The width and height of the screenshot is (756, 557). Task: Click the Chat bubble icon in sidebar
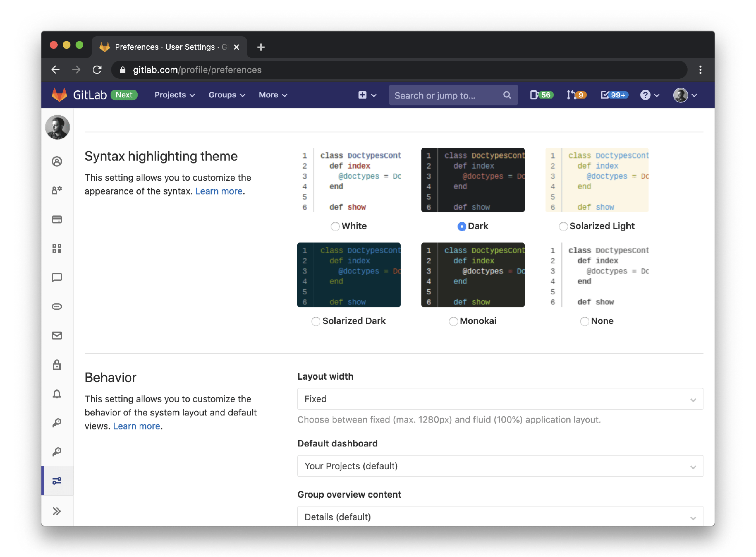(57, 278)
